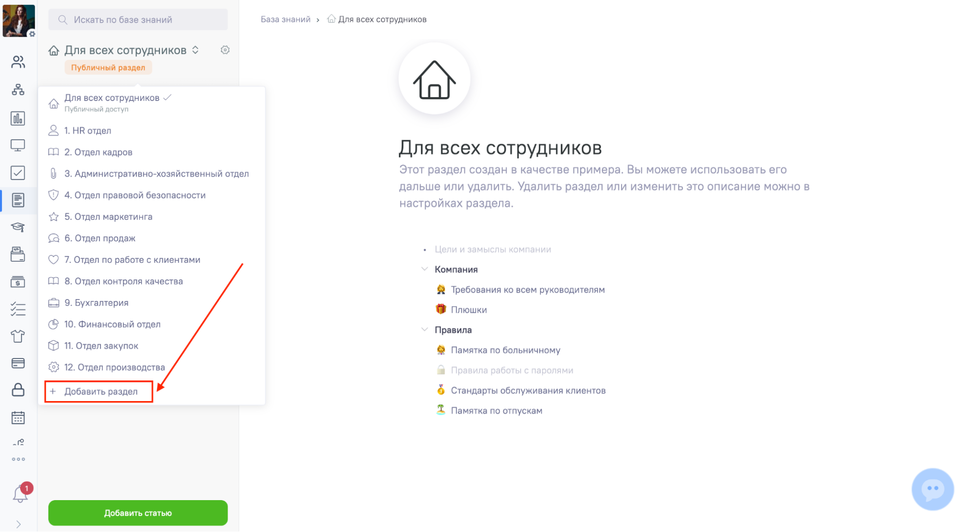Image resolution: width=980 pixels, height=532 pixels.
Task: Expand the section switcher dropdown arrows
Action: pos(195,50)
